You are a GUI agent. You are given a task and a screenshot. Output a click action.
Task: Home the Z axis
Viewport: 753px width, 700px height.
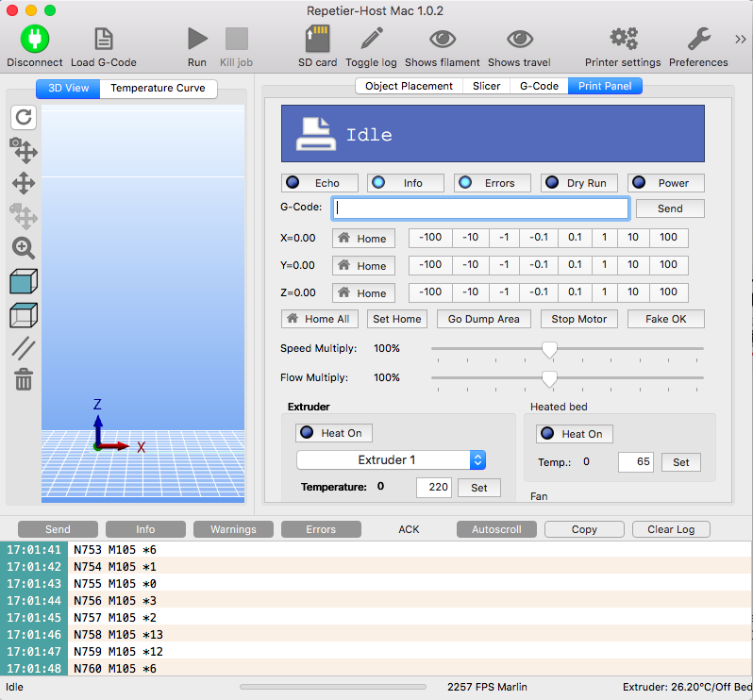[x=363, y=293]
